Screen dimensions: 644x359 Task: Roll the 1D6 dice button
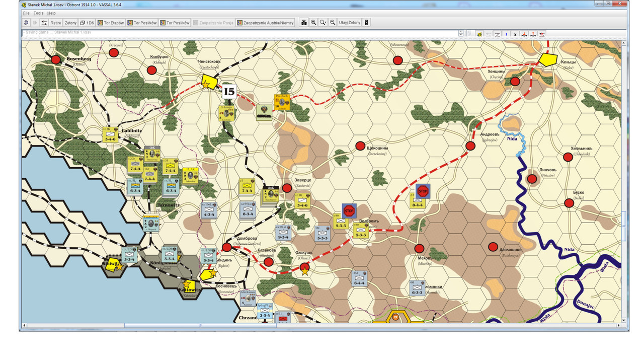pos(87,23)
